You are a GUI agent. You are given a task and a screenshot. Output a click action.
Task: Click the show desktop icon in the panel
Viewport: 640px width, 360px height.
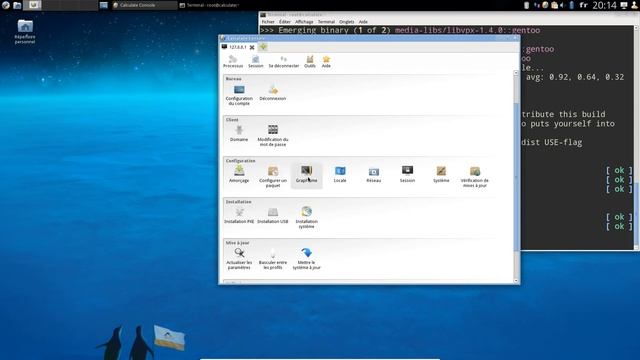(x=104, y=5)
